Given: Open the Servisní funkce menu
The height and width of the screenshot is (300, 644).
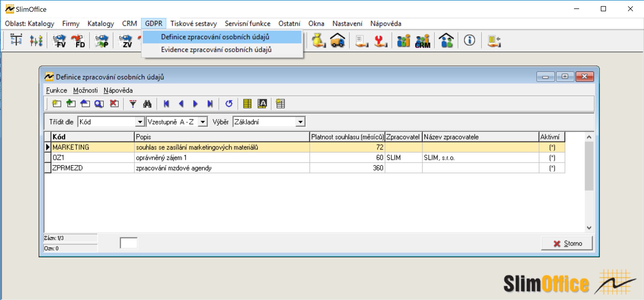Looking at the screenshot, I should pos(248,24).
